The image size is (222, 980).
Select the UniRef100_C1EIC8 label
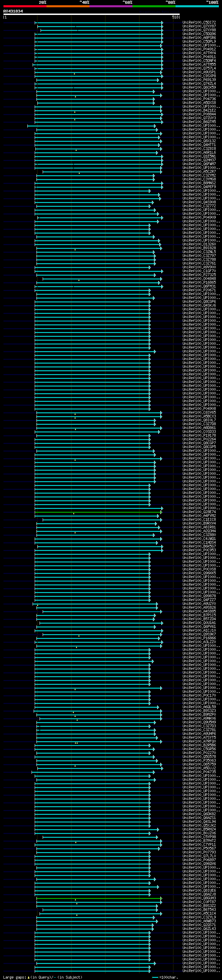tap(199, 520)
